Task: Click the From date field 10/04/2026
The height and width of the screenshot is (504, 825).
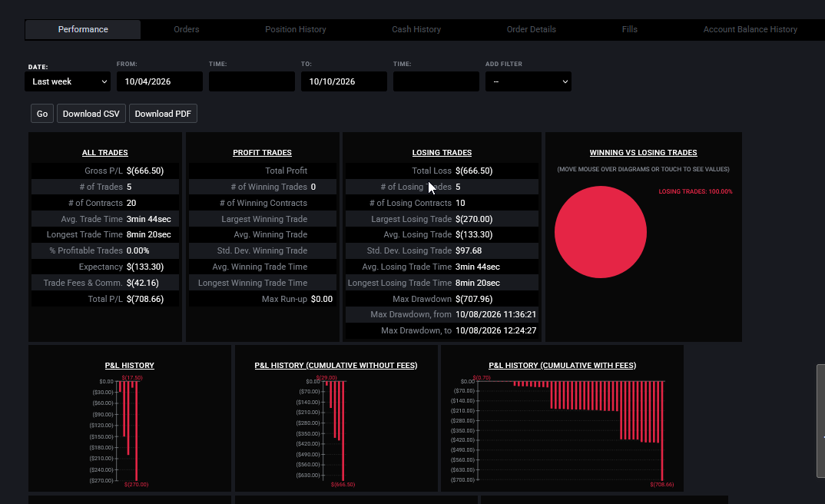Action: pyautogui.click(x=160, y=81)
